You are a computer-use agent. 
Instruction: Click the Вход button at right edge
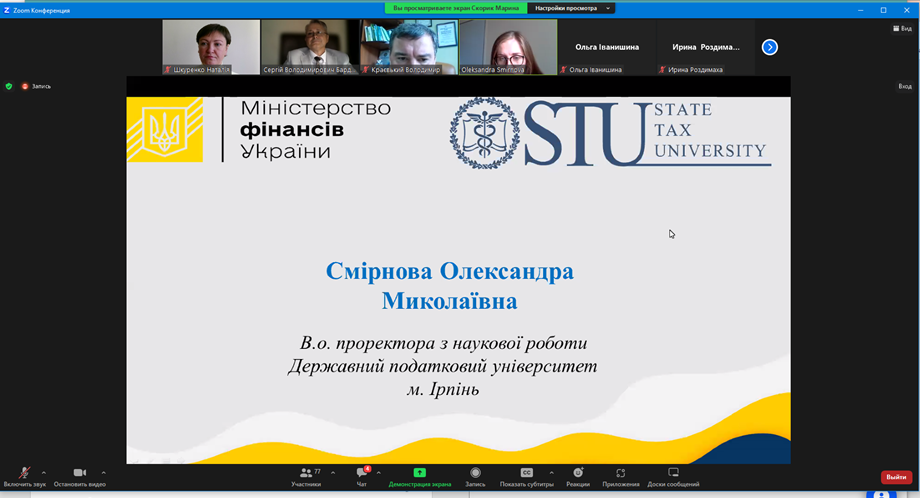click(905, 86)
